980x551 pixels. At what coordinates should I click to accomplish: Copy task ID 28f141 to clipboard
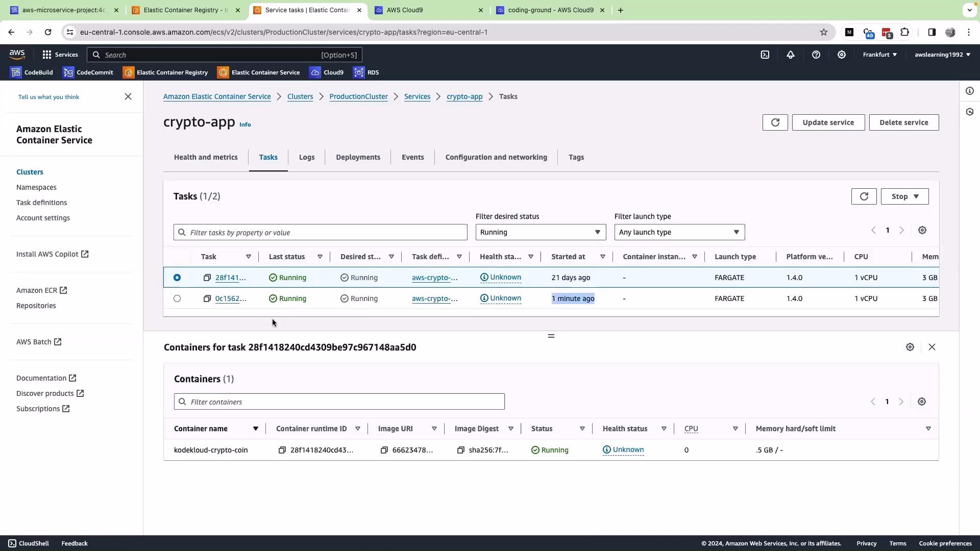207,278
